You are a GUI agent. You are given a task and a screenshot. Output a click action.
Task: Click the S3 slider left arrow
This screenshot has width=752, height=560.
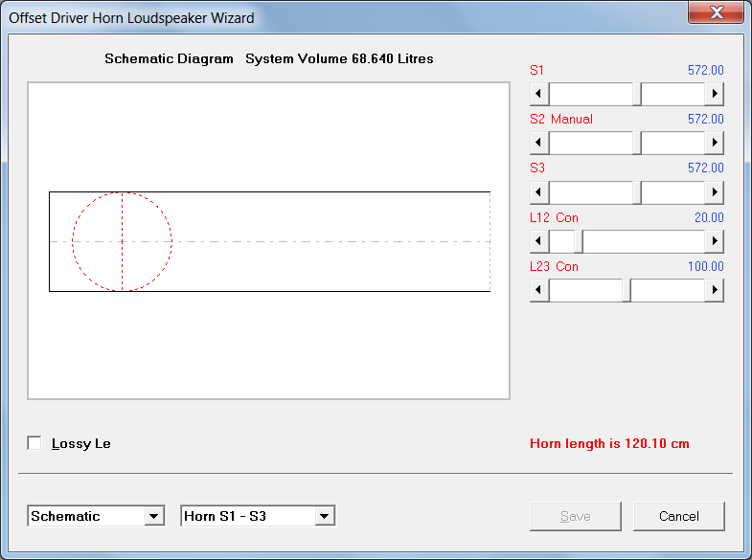tap(539, 192)
